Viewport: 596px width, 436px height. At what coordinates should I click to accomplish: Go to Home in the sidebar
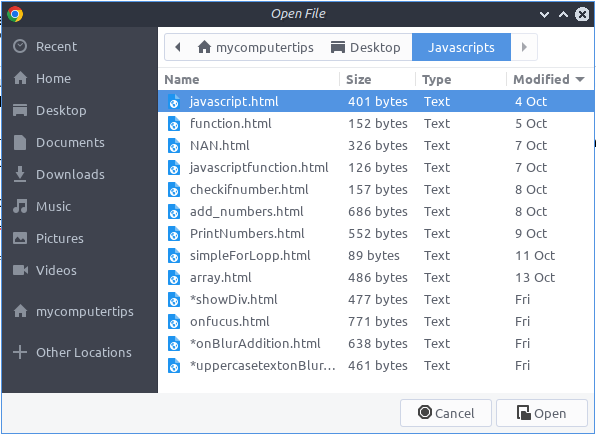(80, 78)
